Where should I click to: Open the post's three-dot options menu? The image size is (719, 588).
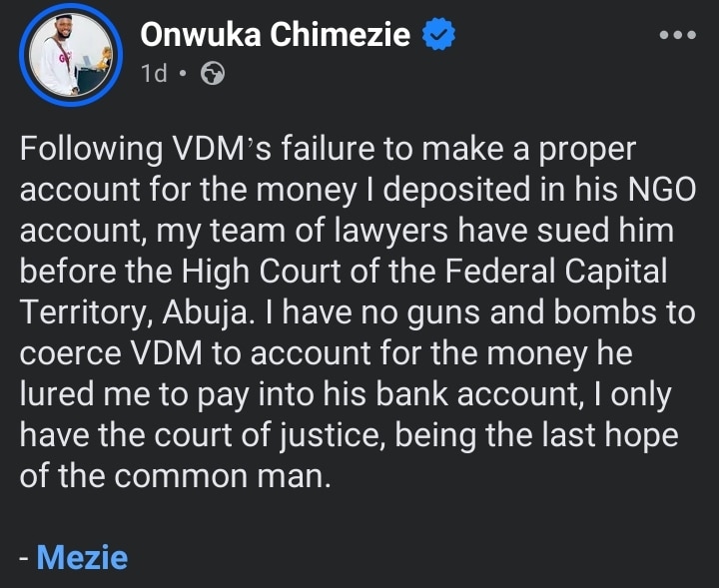coord(678,34)
